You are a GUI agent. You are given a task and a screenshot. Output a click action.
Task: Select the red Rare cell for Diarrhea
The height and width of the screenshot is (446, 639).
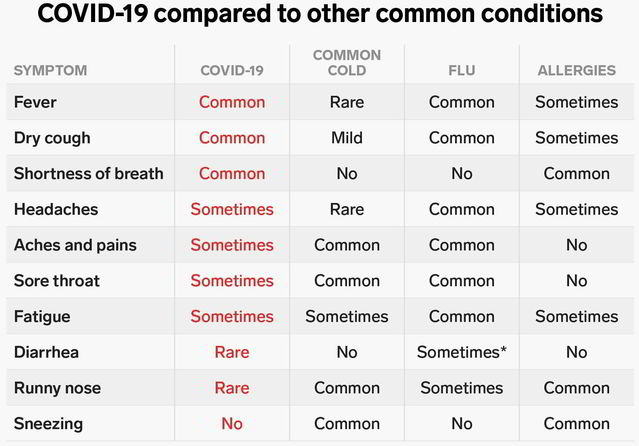232,352
